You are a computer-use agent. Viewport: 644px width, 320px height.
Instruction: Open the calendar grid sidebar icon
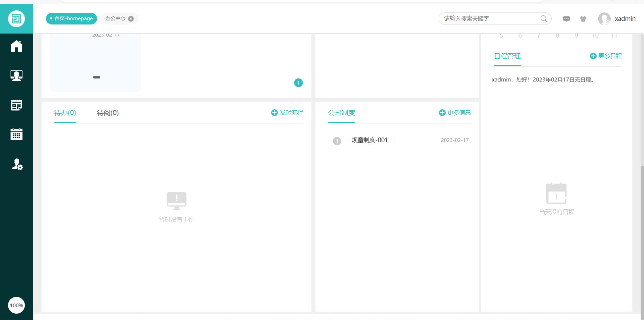coord(16,134)
